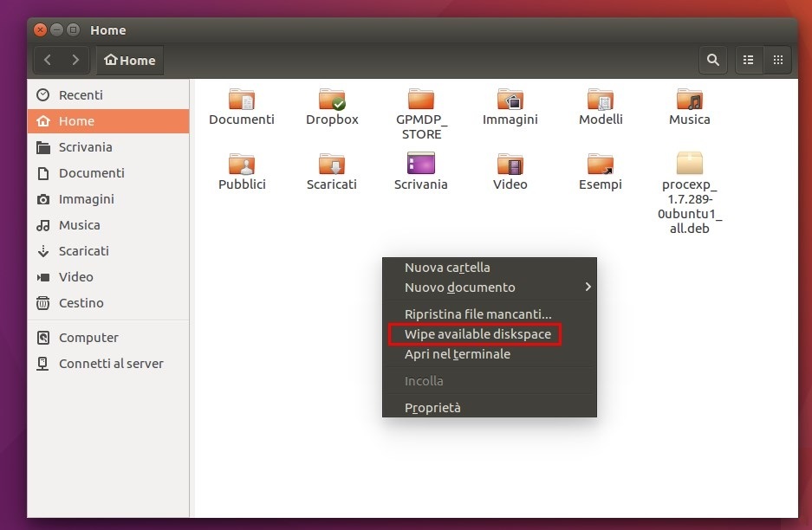Open the Documenti folder icon
Image resolution: width=812 pixels, height=530 pixels.
coord(241,100)
